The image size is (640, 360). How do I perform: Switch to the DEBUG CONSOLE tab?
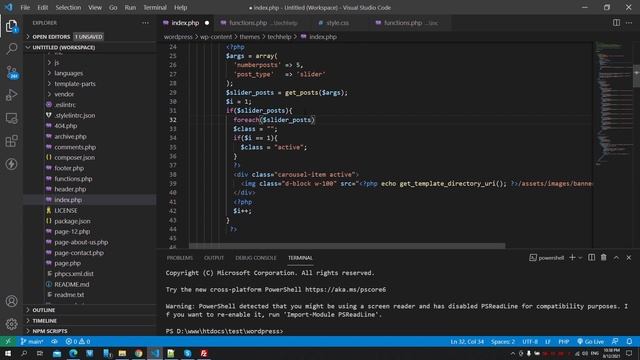tap(256, 258)
